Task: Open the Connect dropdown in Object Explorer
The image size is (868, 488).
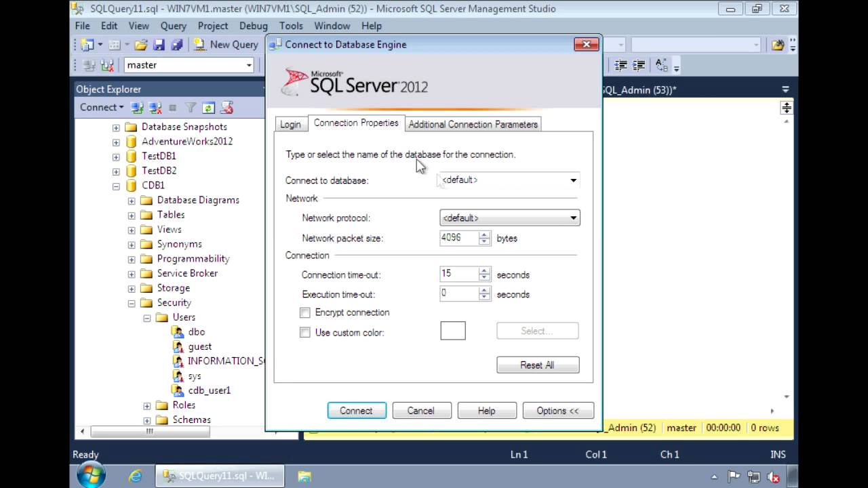Action: (x=102, y=107)
